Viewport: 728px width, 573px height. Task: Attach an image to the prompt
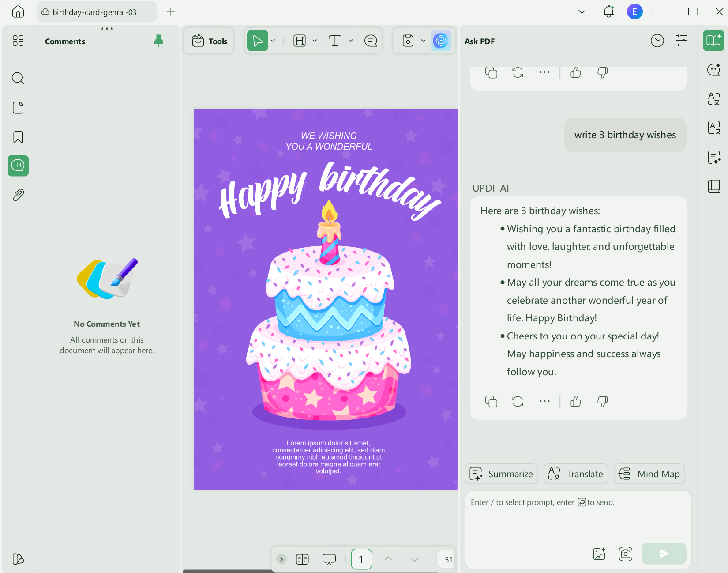tap(599, 554)
